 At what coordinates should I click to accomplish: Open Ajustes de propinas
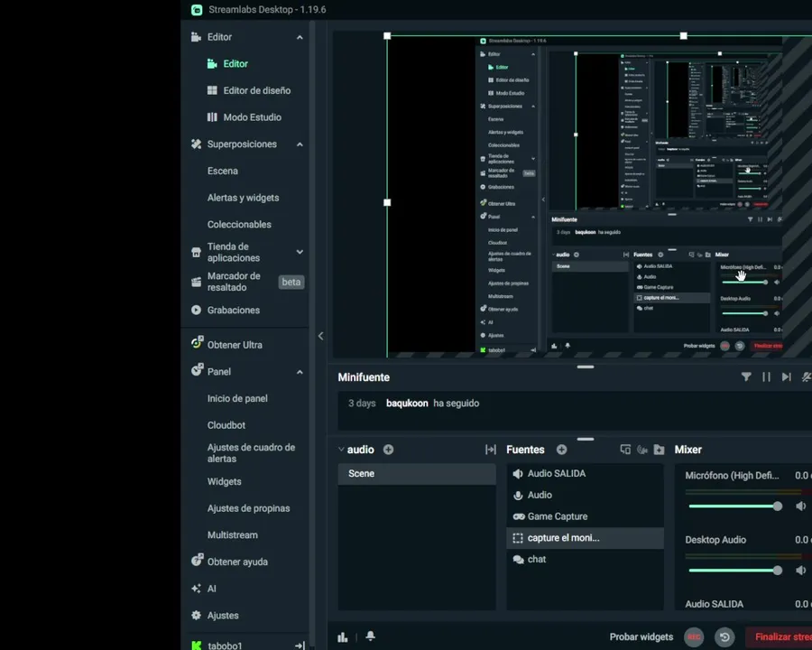point(249,508)
